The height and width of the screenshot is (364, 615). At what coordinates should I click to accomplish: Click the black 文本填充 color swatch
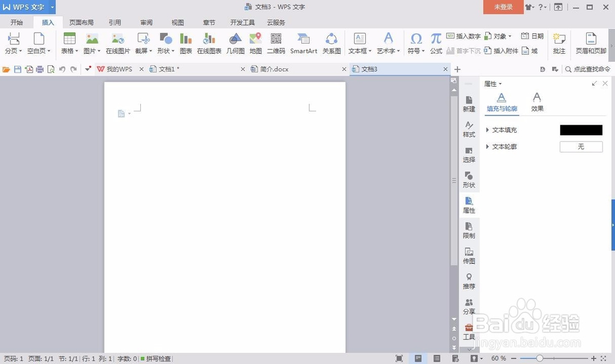pyautogui.click(x=581, y=130)
